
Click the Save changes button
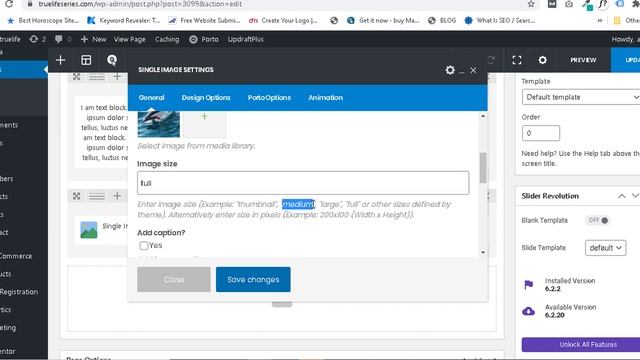(253, 280)
